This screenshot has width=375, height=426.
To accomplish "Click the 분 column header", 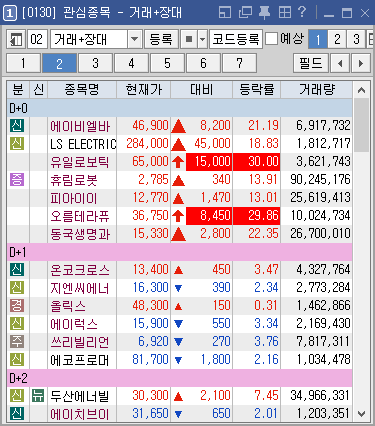I will [18, 90].
